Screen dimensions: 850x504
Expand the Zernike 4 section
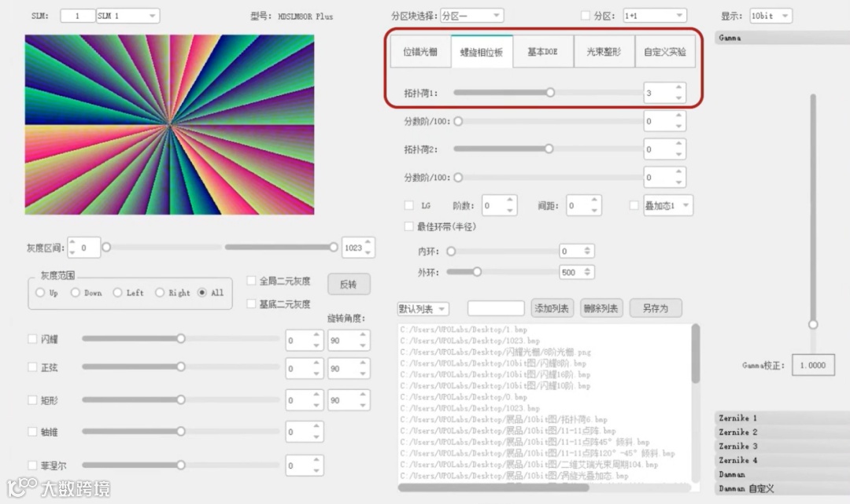coord(782,460)
